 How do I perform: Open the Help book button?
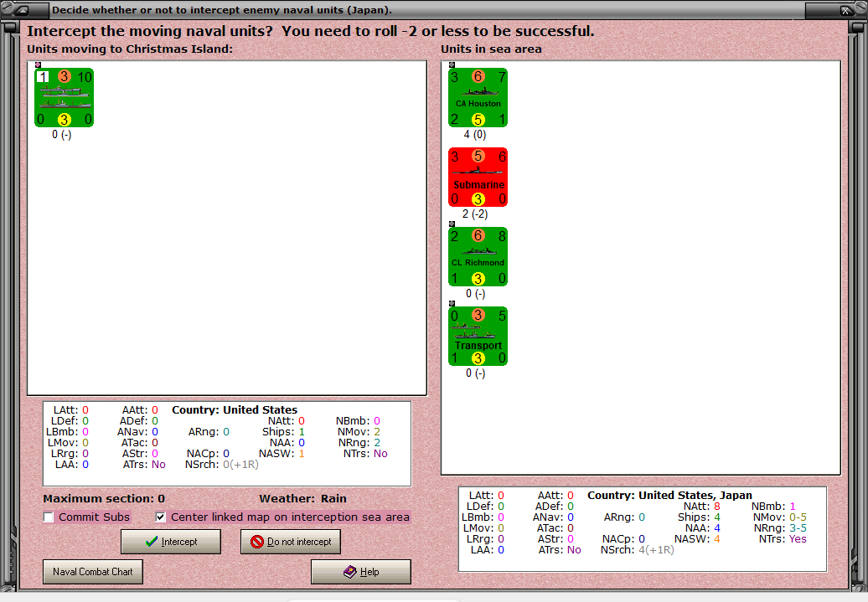pyautogui.click(x=361, y=572)
